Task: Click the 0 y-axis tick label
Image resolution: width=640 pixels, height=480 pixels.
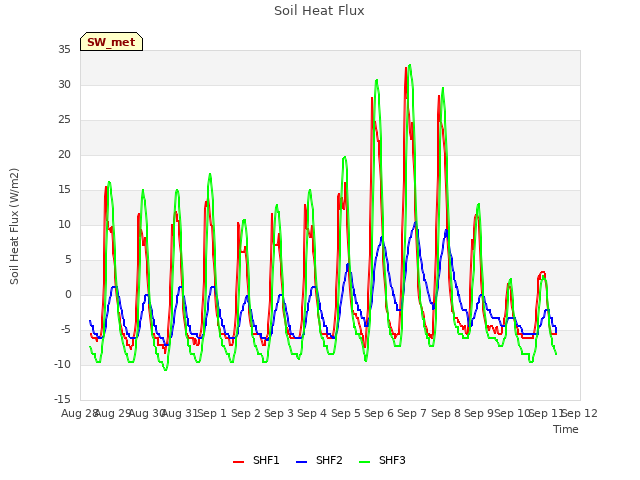Action: pyautogui.click(x=68, y=295)
